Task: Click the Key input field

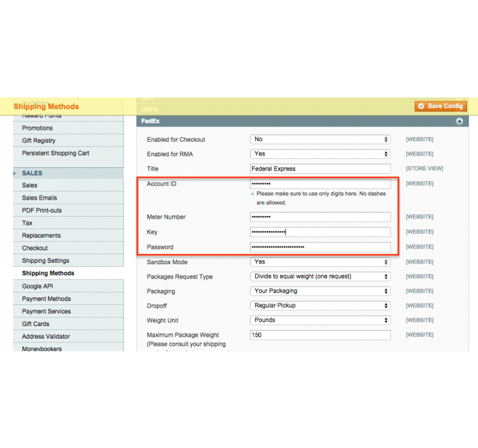Action: click(x=320, y=232)
